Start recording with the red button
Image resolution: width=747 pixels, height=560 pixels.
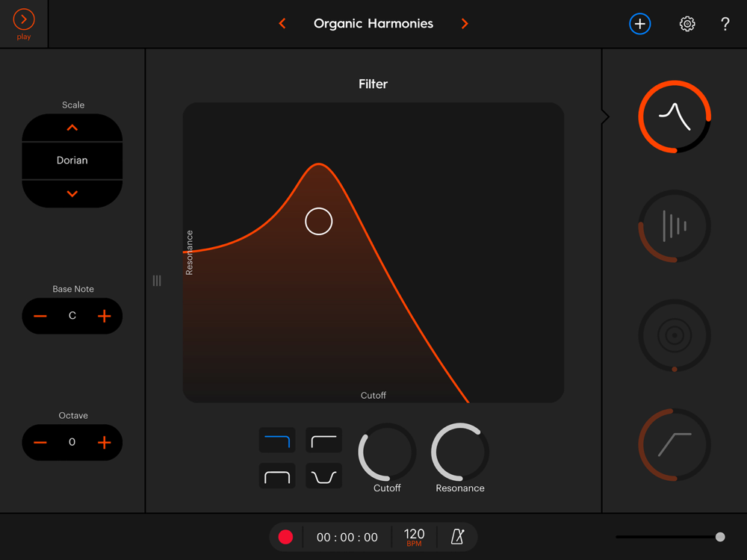coord(286,537)
